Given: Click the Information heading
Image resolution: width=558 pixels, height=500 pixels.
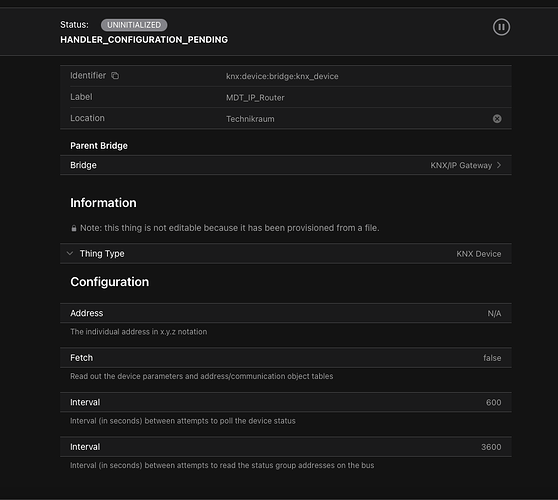Looking at the screenshot, I should pyautogui.click(x=103, y=203).
